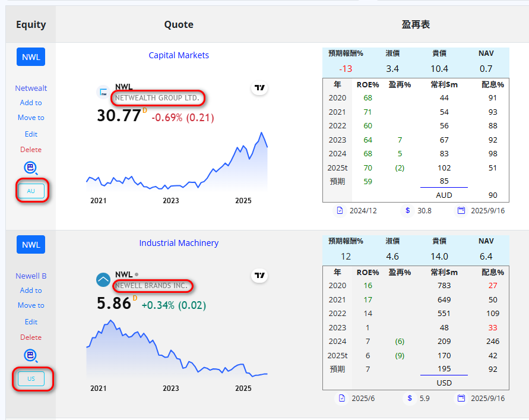This screenshot has width=529, height=420.
Task: Click the 783 profit value for 2020
Action: click(444, 286)
